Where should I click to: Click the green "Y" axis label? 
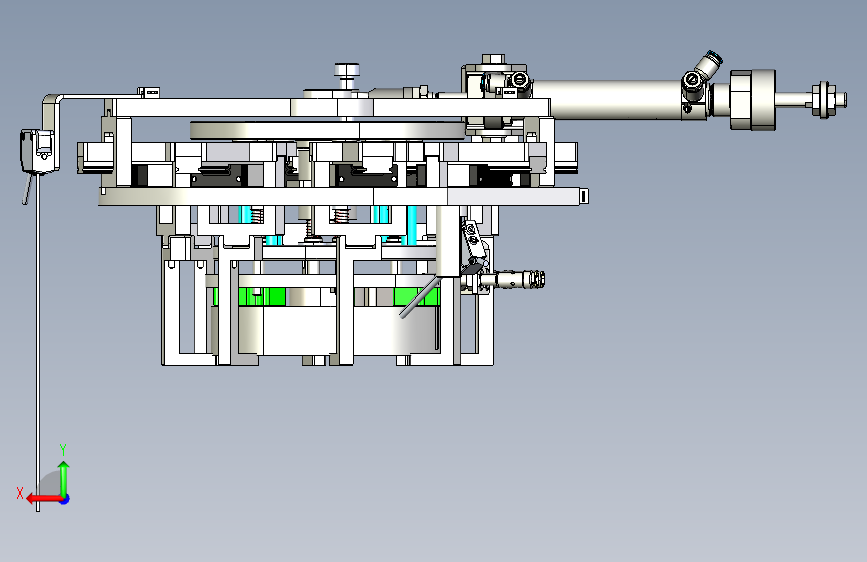(x=63, y=449)
